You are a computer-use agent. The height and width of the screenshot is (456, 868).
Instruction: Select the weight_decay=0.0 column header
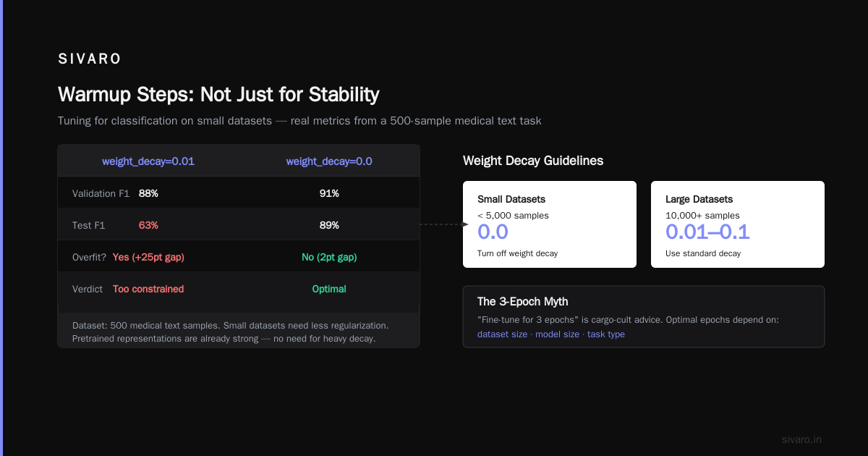(x=329, y=161)
